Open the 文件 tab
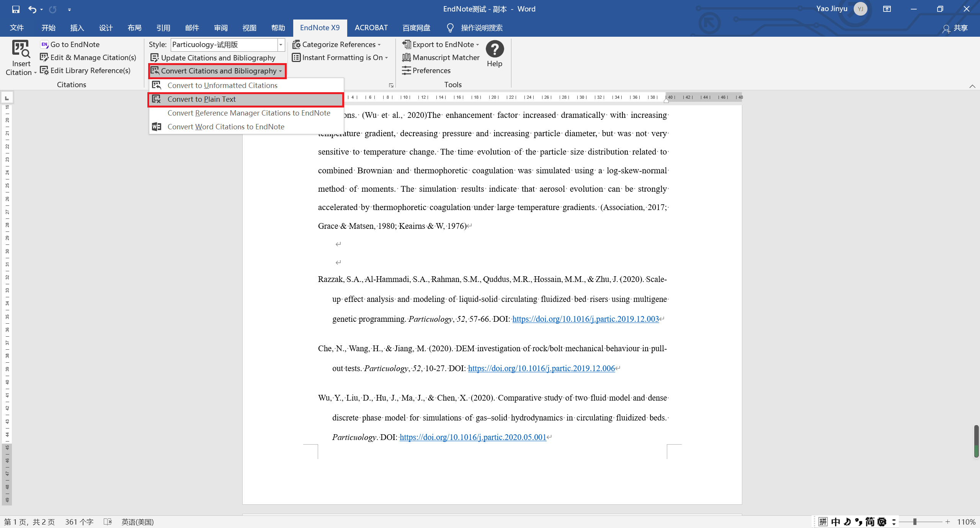Viewport: 980px width, 528px height. click(x=17, y=28)
